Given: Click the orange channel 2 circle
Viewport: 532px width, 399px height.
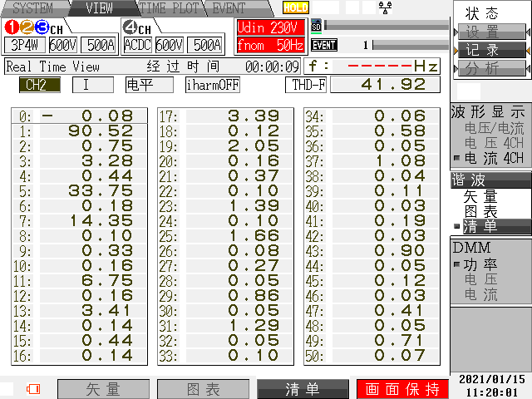Looking at the screenshot, I should [27, 27].
